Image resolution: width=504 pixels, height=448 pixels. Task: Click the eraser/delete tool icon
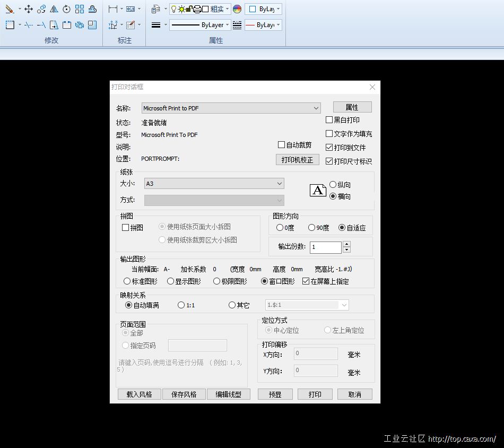[10, 9]
